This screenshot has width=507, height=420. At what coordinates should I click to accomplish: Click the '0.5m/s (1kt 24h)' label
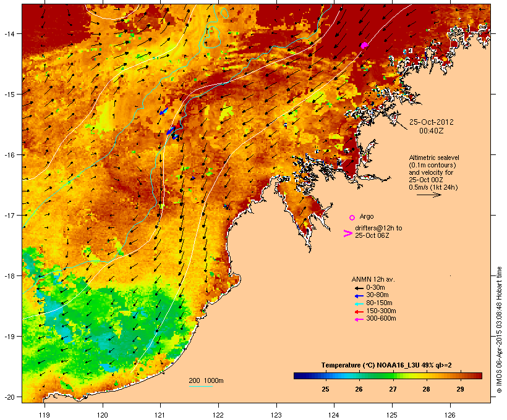[x=433, y=187]
